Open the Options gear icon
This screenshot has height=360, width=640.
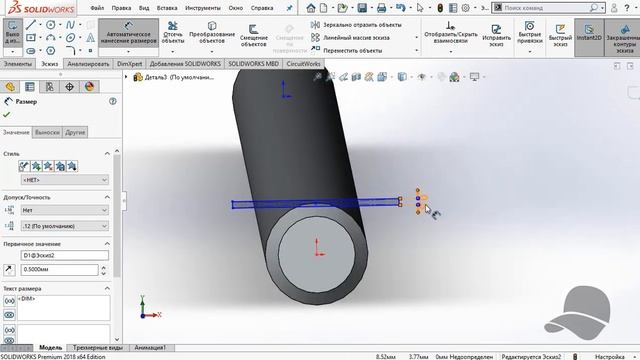pyautogui.click(x=466, y=8)
